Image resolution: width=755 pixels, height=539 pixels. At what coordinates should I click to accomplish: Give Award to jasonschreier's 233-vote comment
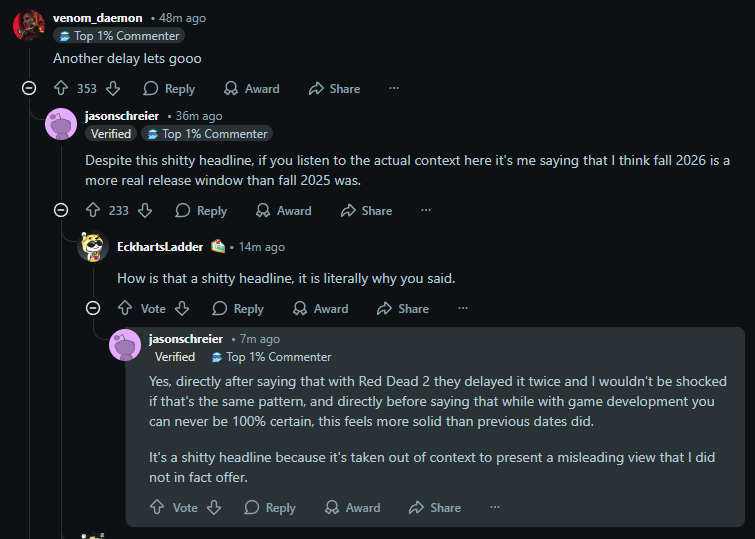tap(284, 211)
